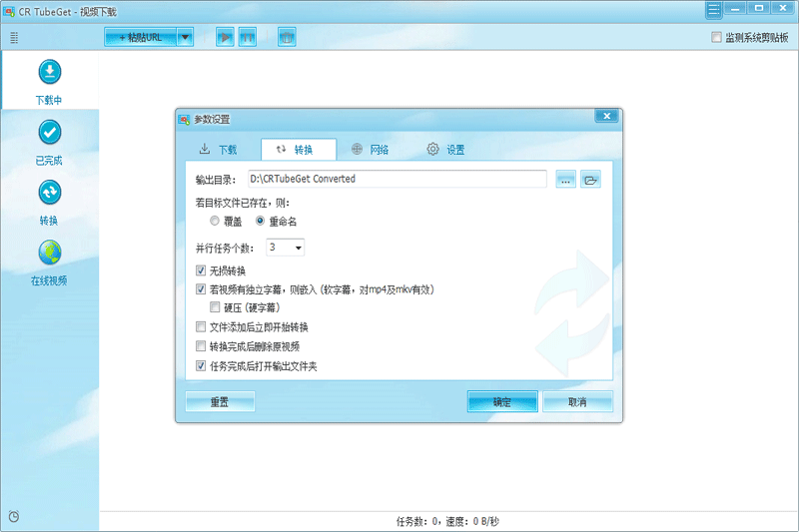The height and width of the screenshot is (532, 799).
Task: Click the 粘贴URL paste URL button
Action: pos(141,37)
